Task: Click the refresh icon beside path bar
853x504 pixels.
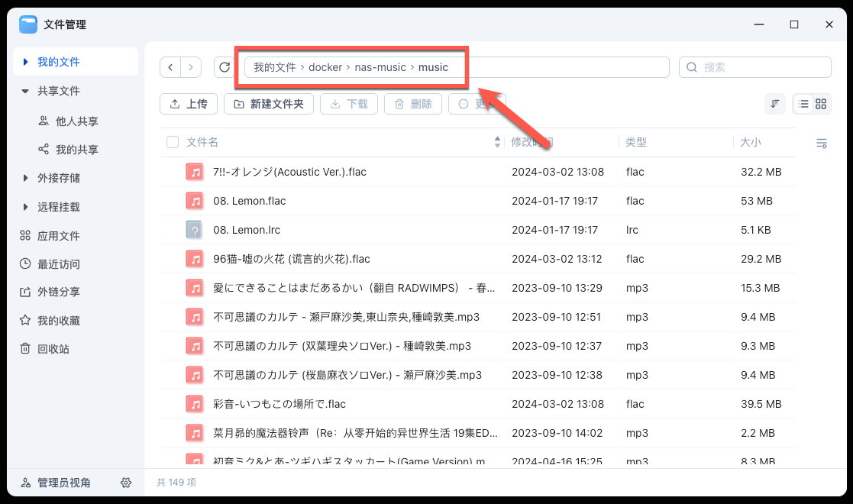Action: point(224,67)
